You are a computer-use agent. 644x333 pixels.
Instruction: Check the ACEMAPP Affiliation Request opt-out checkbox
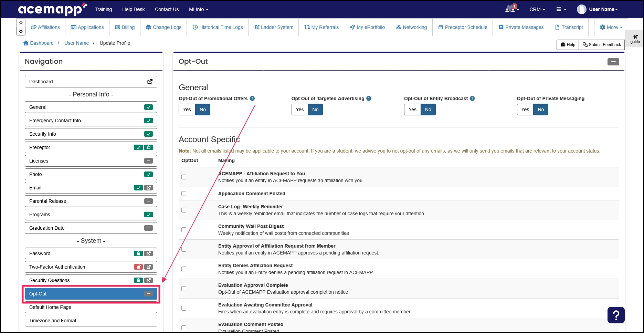click(x=183, y=177)
